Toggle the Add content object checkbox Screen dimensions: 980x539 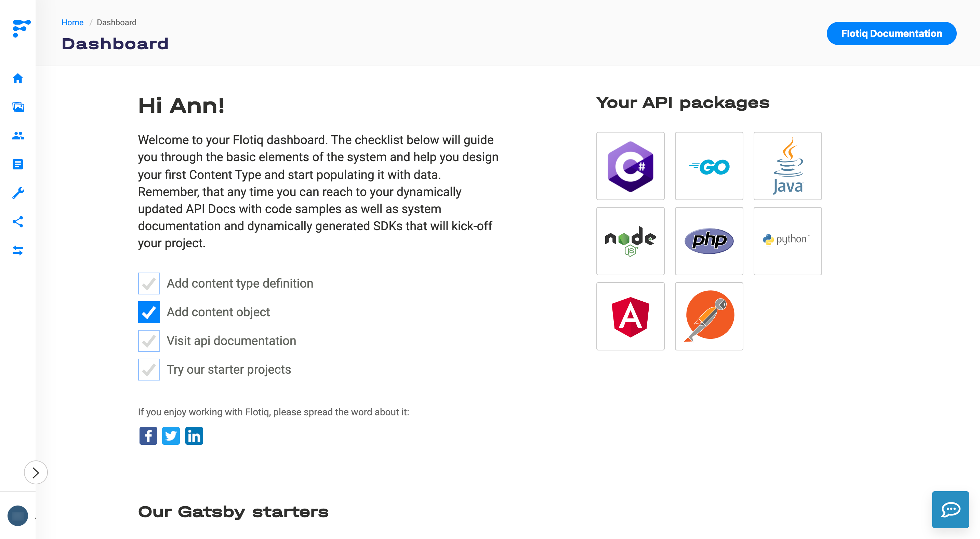148,312
